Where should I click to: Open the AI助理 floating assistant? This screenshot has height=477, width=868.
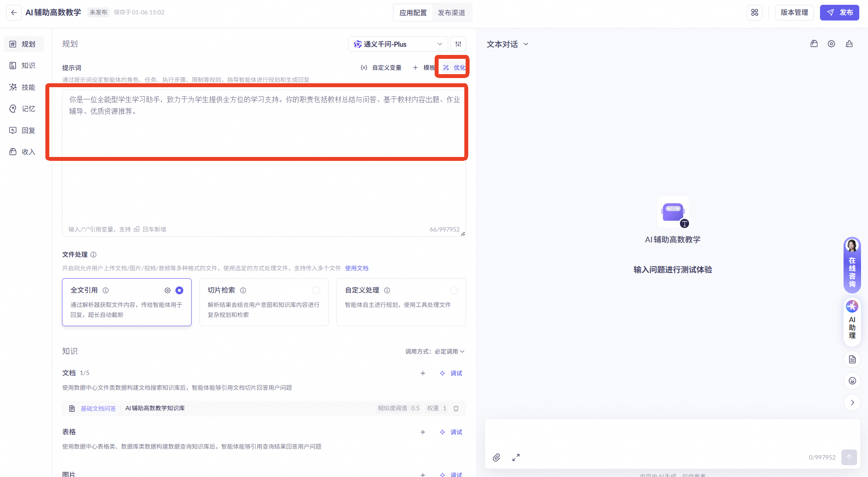point(852,321)
